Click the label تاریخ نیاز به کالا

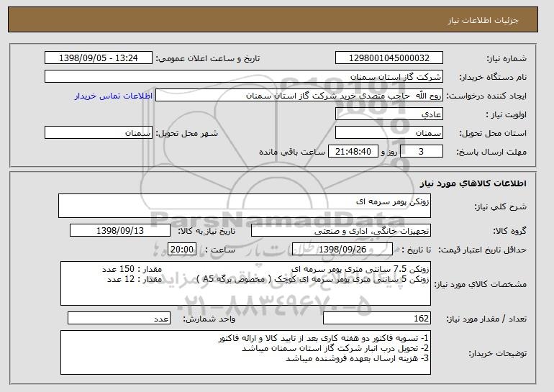tap(206, 231)
